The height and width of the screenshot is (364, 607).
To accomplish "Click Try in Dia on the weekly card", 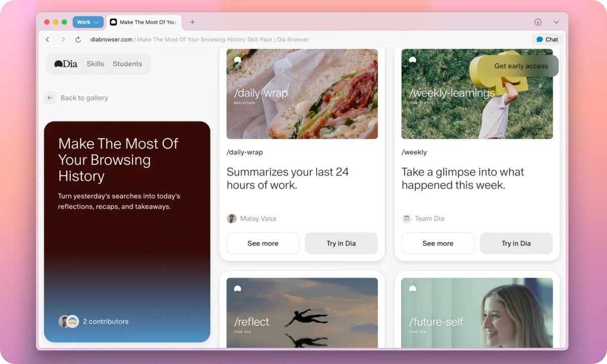I will pyautogui.click(x=516, y=243).
